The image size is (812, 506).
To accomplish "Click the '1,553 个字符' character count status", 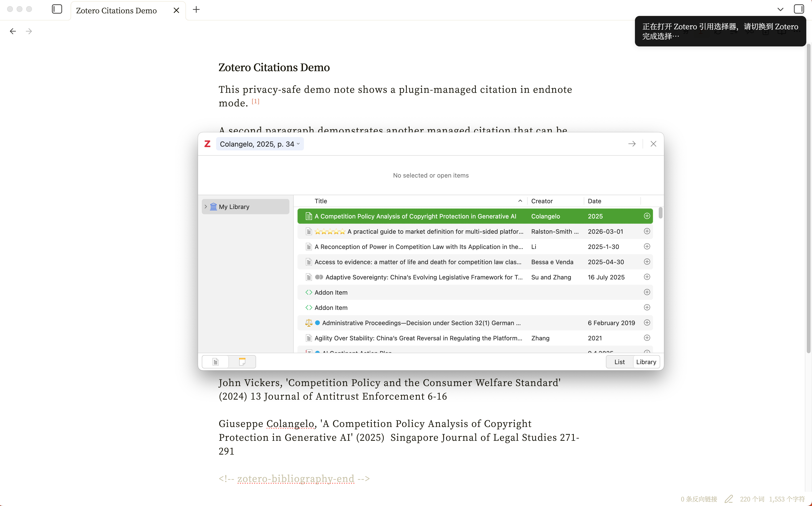I will click(x=787, y=499).
